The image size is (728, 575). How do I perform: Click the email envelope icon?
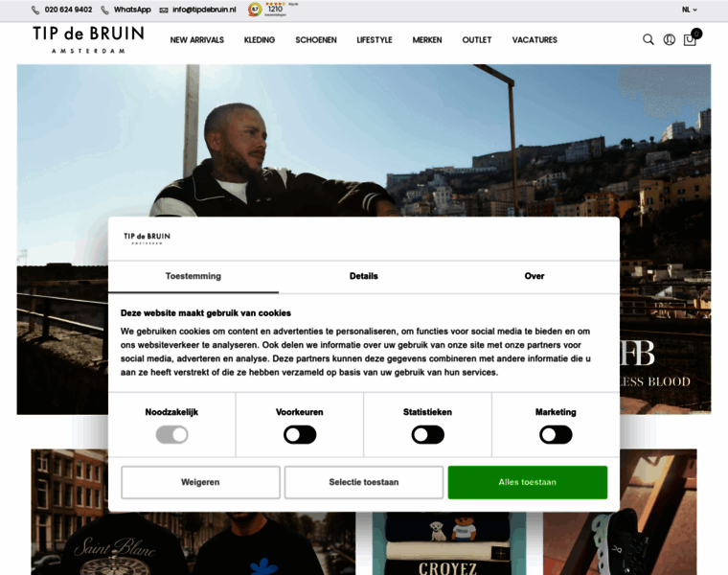164,10
